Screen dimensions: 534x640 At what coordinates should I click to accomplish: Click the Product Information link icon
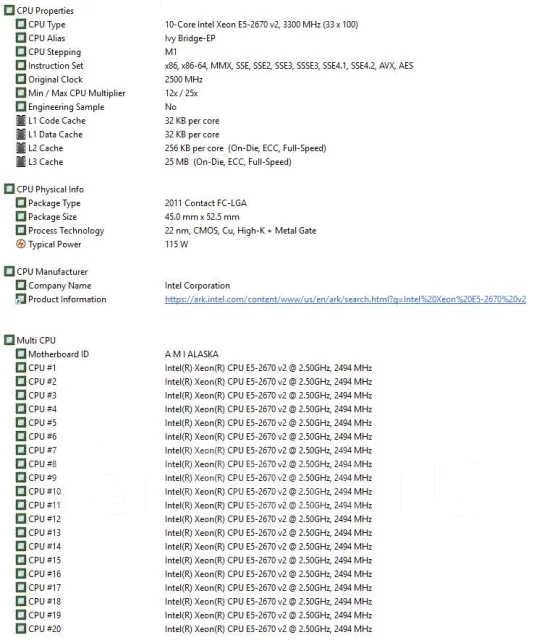[x=21, y=299]
